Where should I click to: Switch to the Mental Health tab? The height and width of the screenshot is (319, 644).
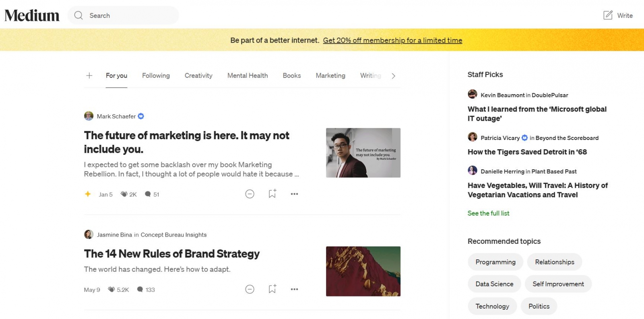point(247,76)
